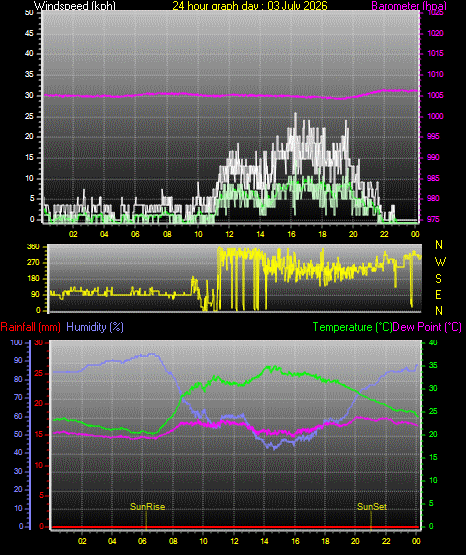Click the 35 value on the windspeed scale
The height and width of the screenshot is (555, 466).
pos(29,74)
